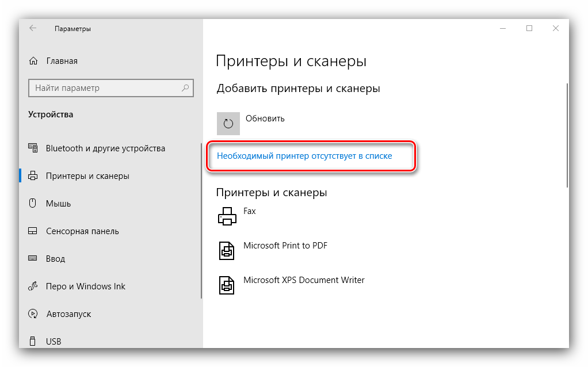Click the Обновить label
The width and height of the screenshot is (588, 367).
265,118
